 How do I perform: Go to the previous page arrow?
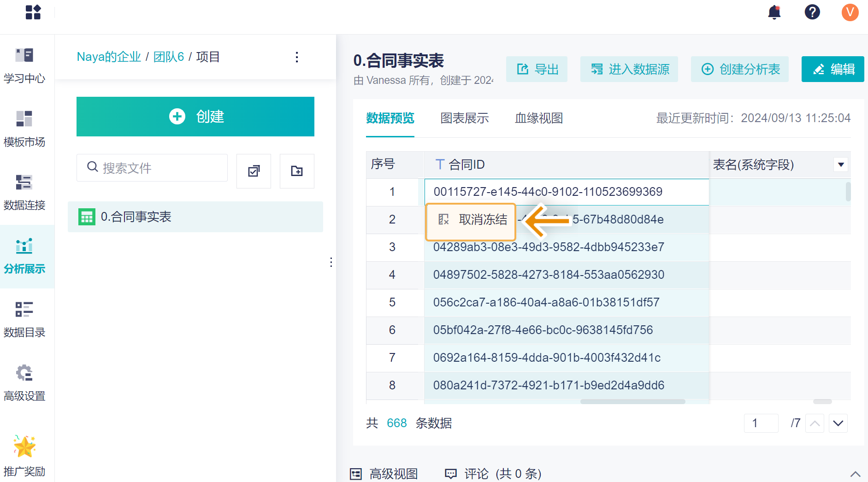(815, 423)
